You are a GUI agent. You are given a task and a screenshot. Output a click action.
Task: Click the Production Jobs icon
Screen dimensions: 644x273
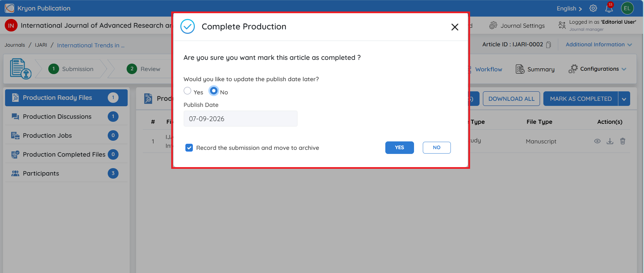pyautogui.click(x=15, y=136)
